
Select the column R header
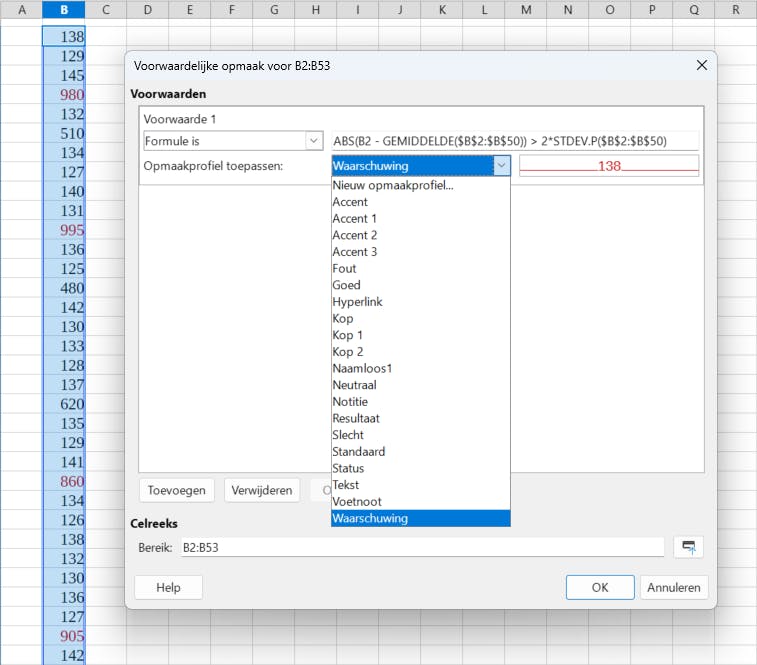tap(736, 10)
